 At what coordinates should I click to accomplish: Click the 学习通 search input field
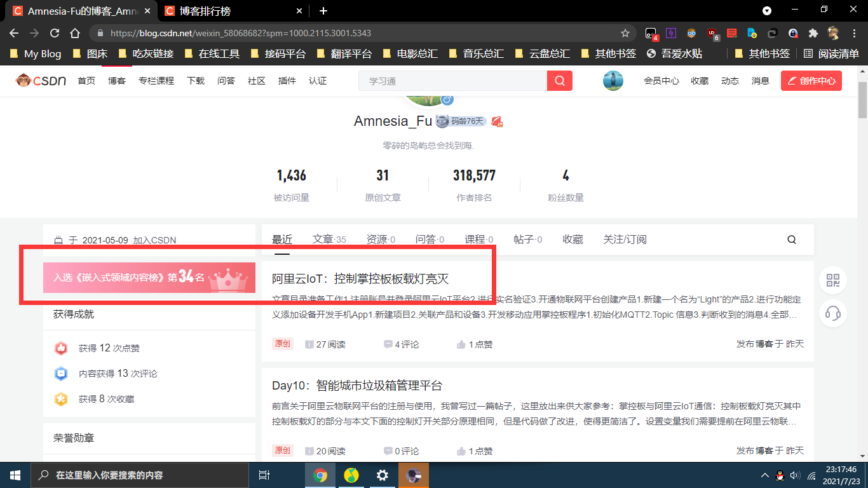[x=452, y=81]
